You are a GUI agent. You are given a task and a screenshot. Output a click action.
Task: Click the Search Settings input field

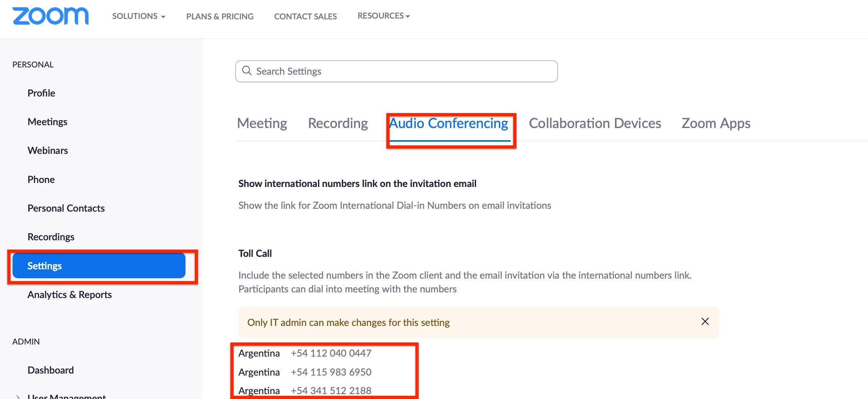click(x=396, y=71)
